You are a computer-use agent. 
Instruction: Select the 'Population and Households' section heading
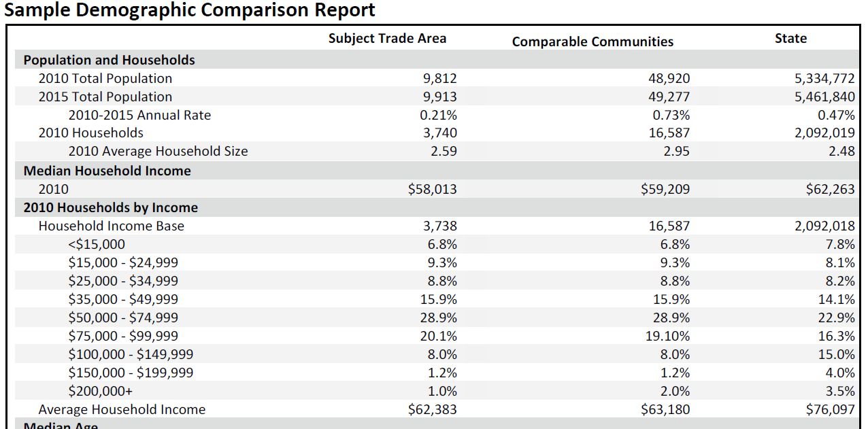109,60
